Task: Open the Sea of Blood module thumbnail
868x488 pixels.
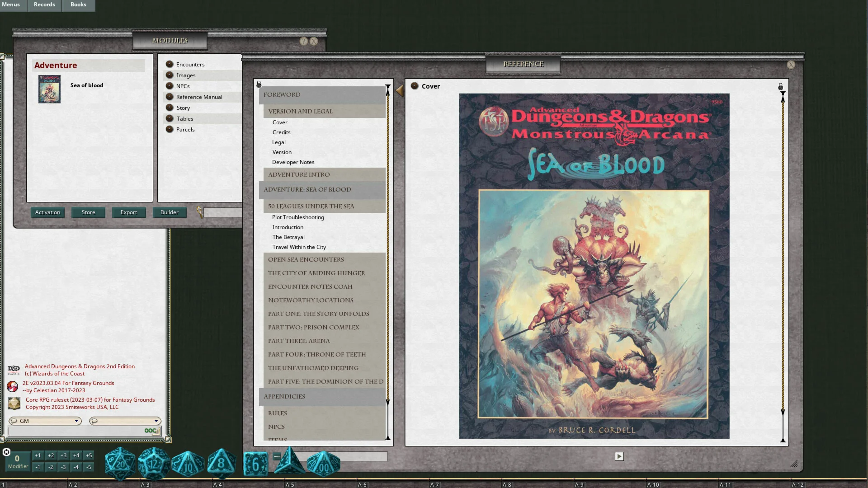Action: point(49,89)
